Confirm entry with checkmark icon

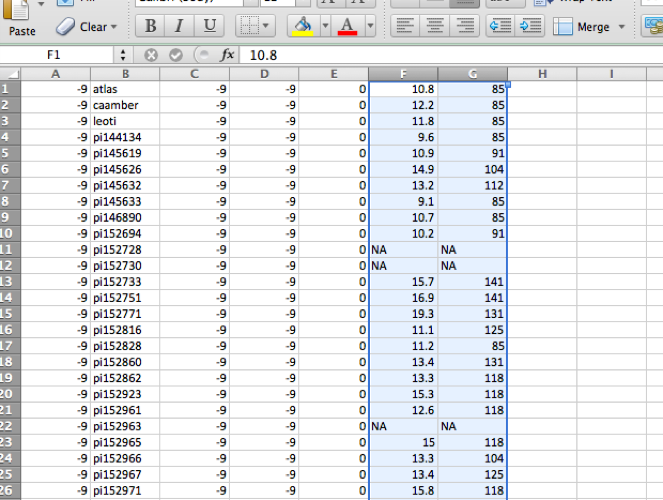176,55
